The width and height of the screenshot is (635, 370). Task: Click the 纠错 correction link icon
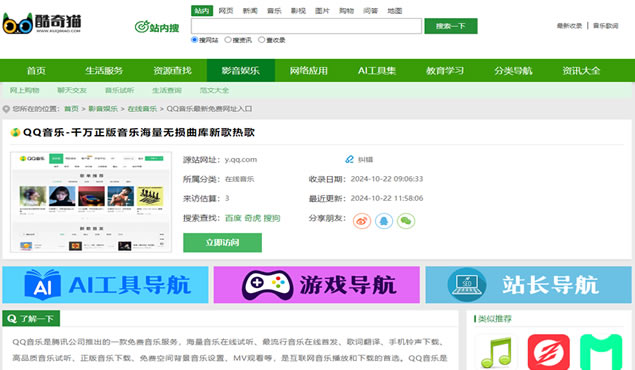tap(349, 159)
